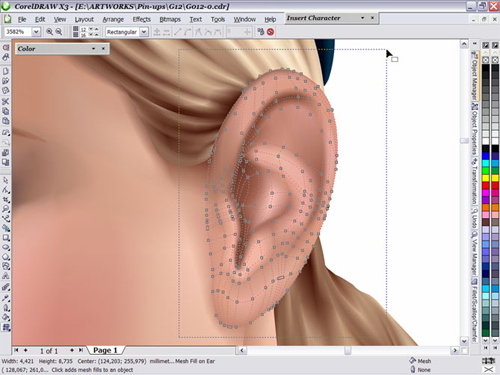Open the Transformation docker tab

[474, 182]
